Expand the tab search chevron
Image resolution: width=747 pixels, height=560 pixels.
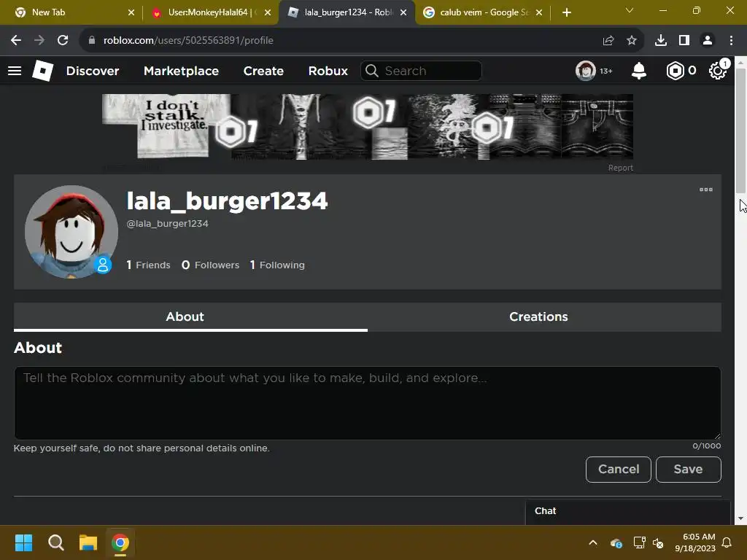point(630,10)
